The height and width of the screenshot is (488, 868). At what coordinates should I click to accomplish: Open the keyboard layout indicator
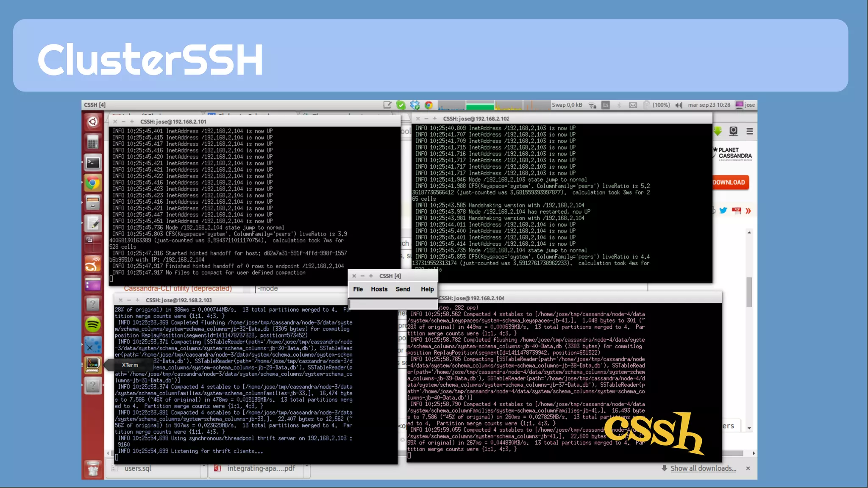[606, 105]
